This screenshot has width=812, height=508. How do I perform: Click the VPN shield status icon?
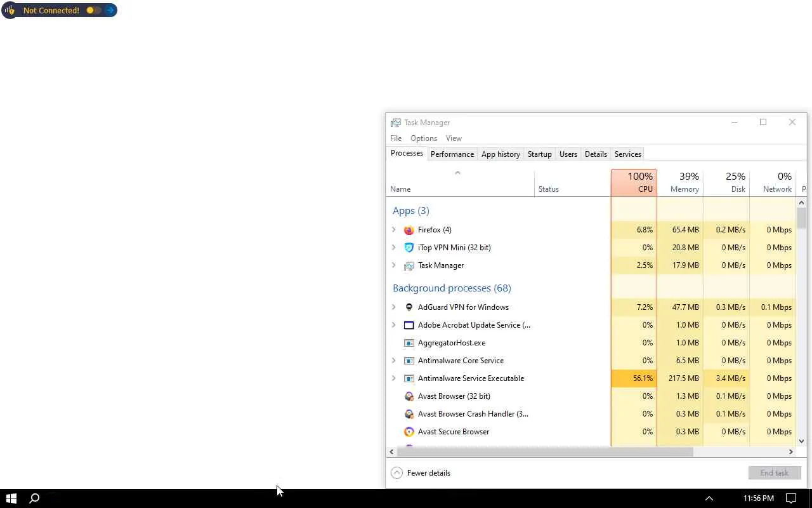point(10,10)
